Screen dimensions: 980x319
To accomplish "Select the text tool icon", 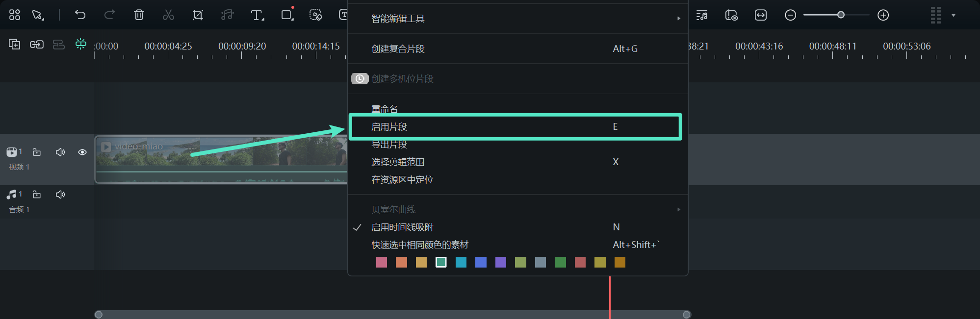I will point(257,15).
